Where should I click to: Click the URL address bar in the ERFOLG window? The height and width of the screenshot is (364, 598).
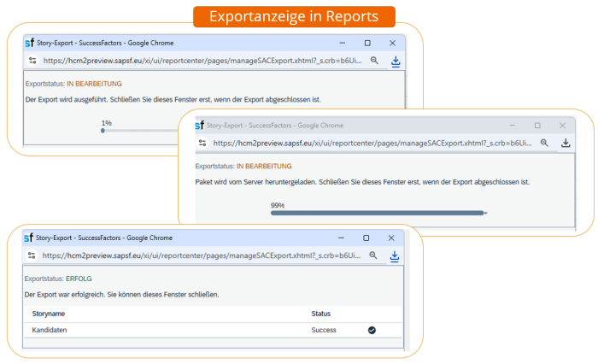point(202,255)
